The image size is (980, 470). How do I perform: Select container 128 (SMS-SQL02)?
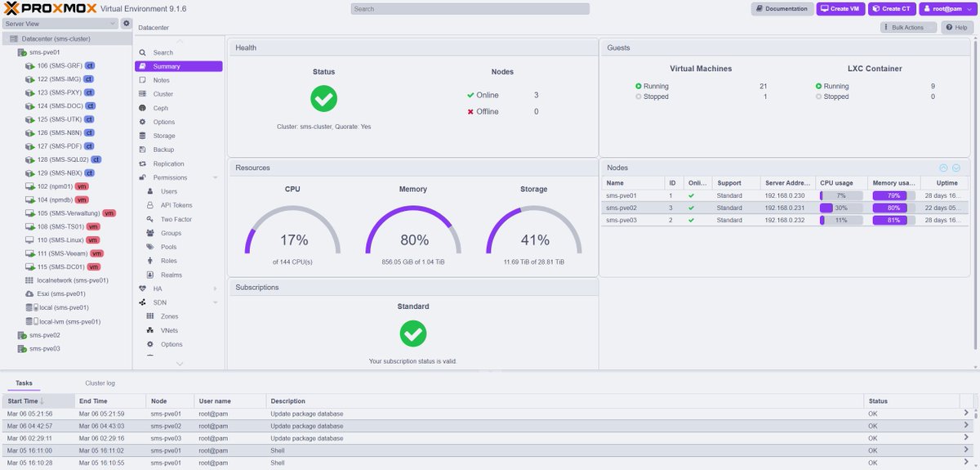(x=62, y=159)
